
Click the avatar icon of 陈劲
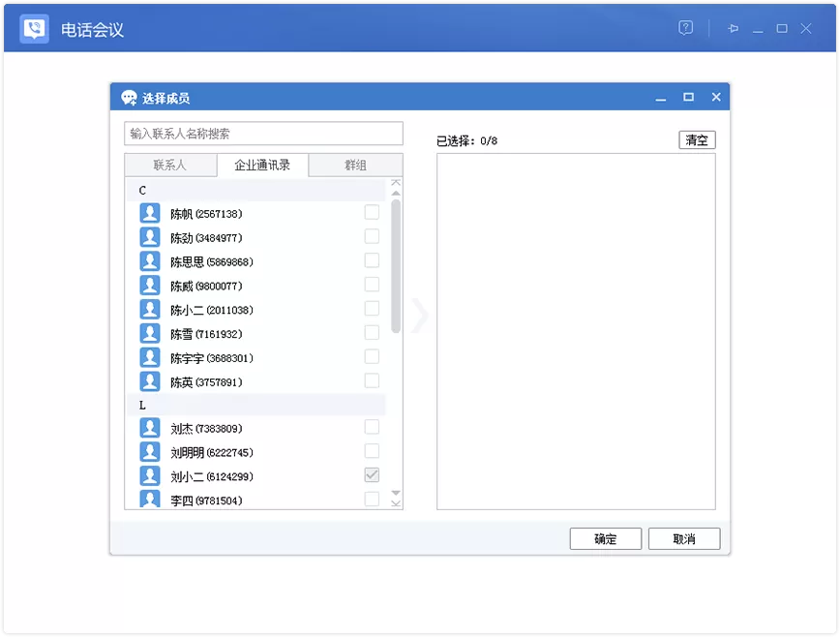(x=150, y=237)
